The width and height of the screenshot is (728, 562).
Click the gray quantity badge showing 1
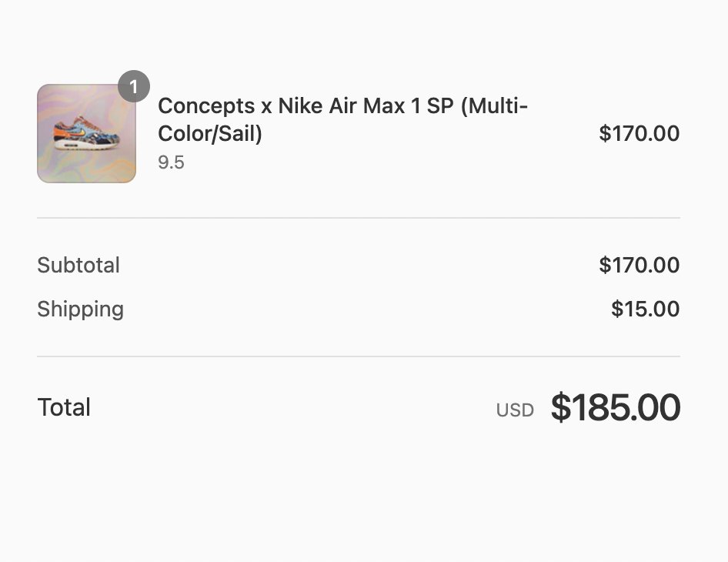pyautogui.click(x=134, y=86)
